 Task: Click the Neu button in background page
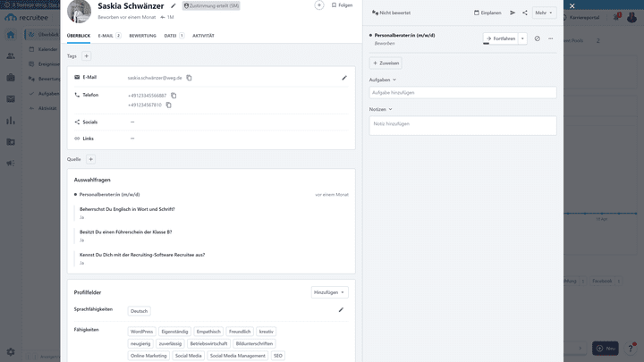point(606,349)
